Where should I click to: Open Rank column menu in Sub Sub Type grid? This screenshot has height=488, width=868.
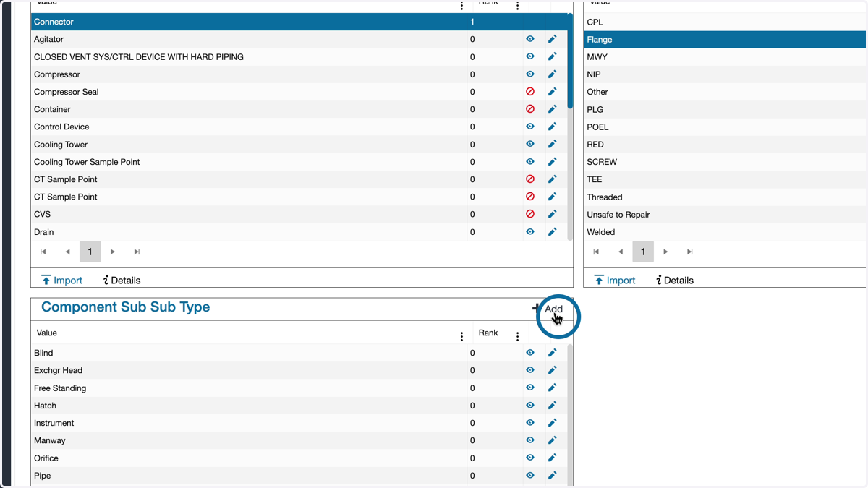point(517,336)
